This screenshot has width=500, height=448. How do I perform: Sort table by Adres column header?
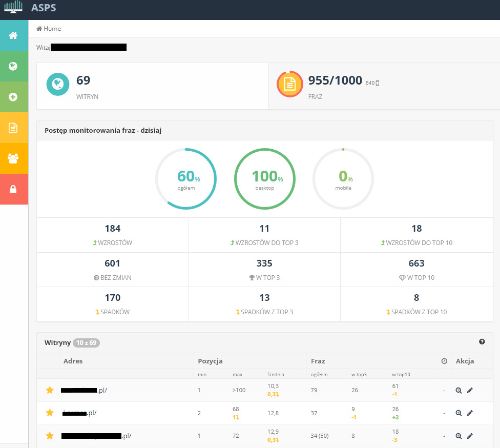click(x=73, y=361)
